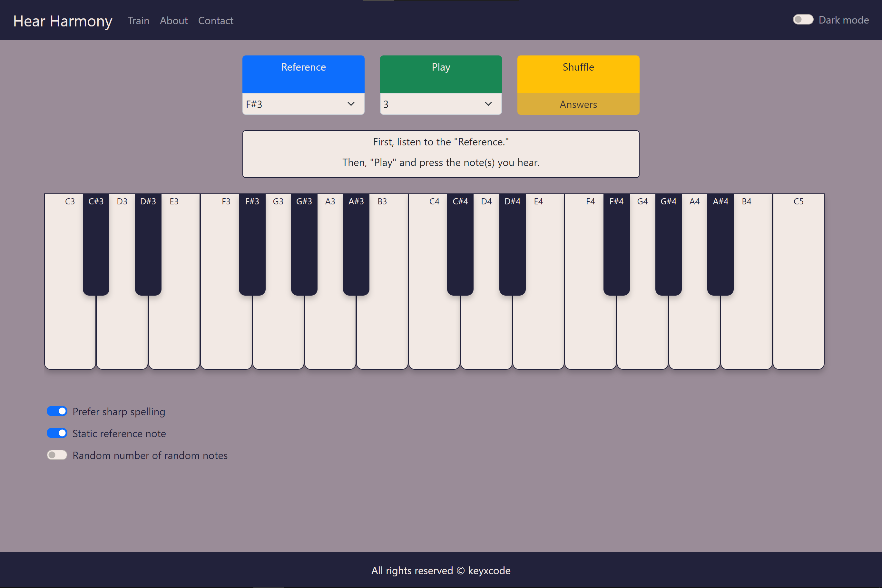Open the F#3 reference note dropdown
This screenshot has width=882, height=588.
[x=303, y=104]
